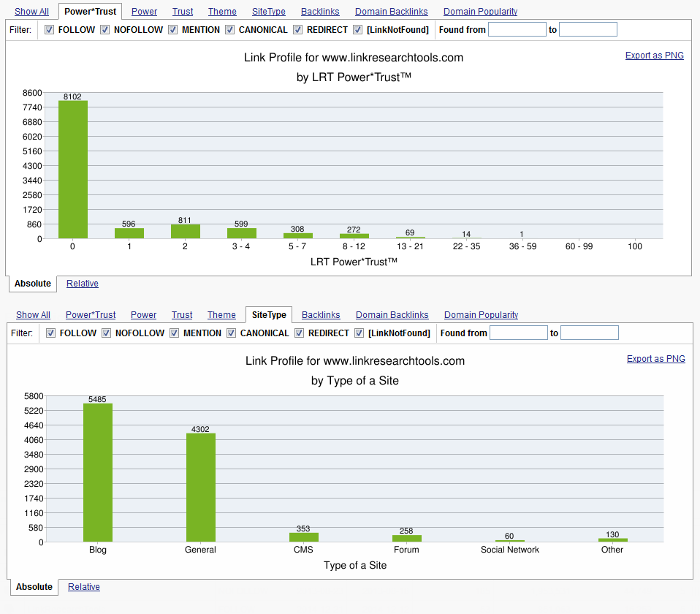Focus the 'to' date field in Power*Trust panel
The width and height of the screenshot is (700, 614).
point(588,29)
